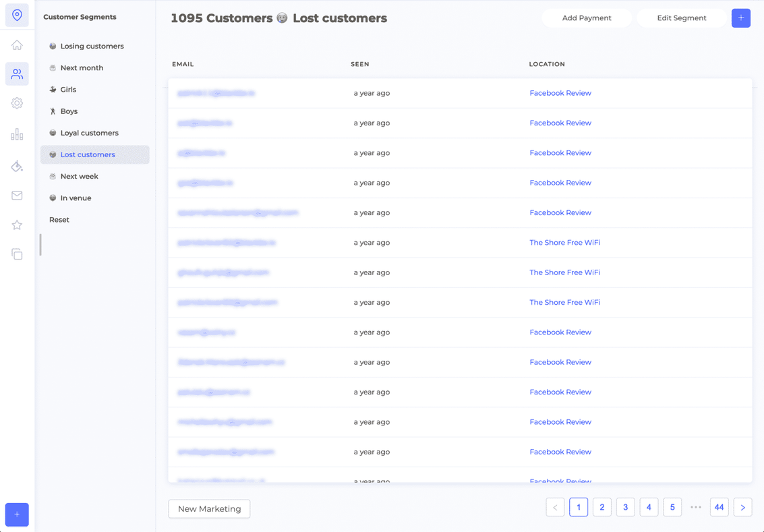Jump to page 44 in pagination

pyautogui.click(x=719, y=507)
